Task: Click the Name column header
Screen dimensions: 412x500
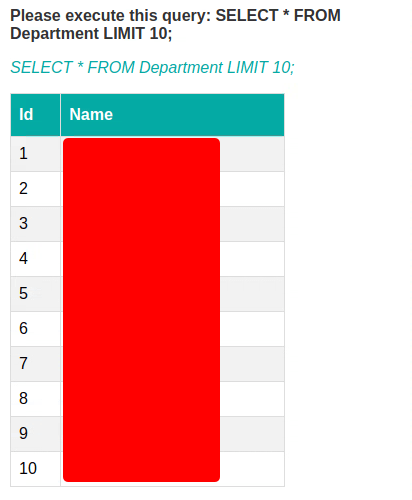Action: click(172, 115)
